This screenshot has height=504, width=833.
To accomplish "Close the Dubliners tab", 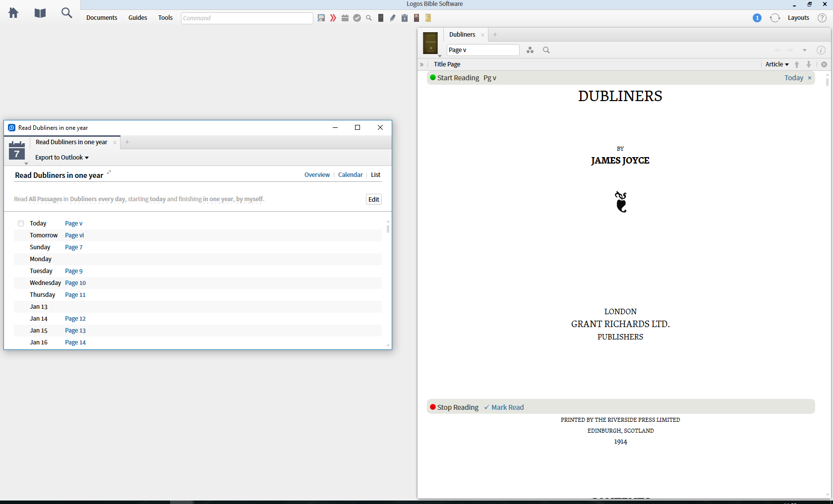I will 482,35.
